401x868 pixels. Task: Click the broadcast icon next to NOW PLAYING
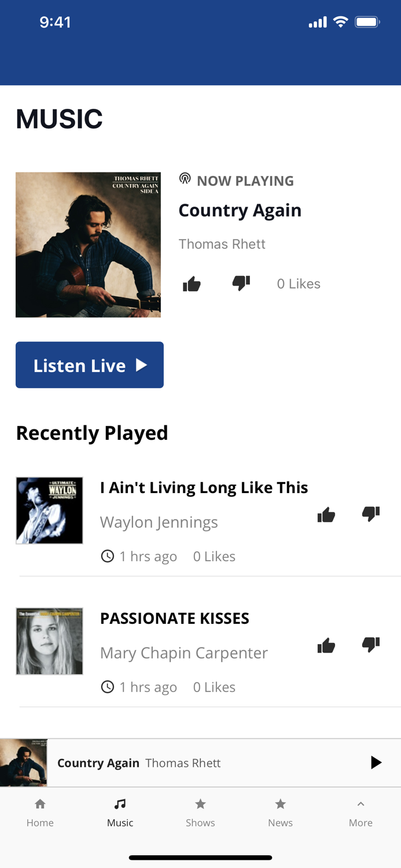[x=185, y=179]
